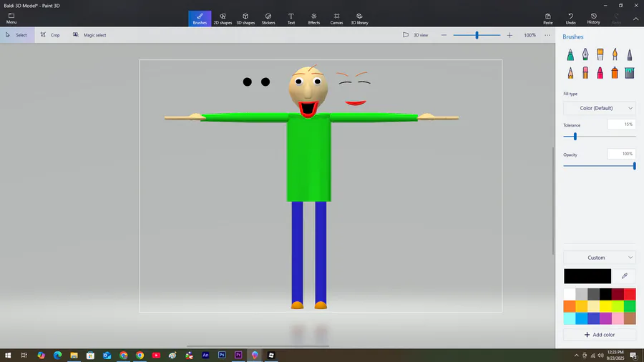Select the green swatch in the palette

pyautogui.click(x=630, y=306)
